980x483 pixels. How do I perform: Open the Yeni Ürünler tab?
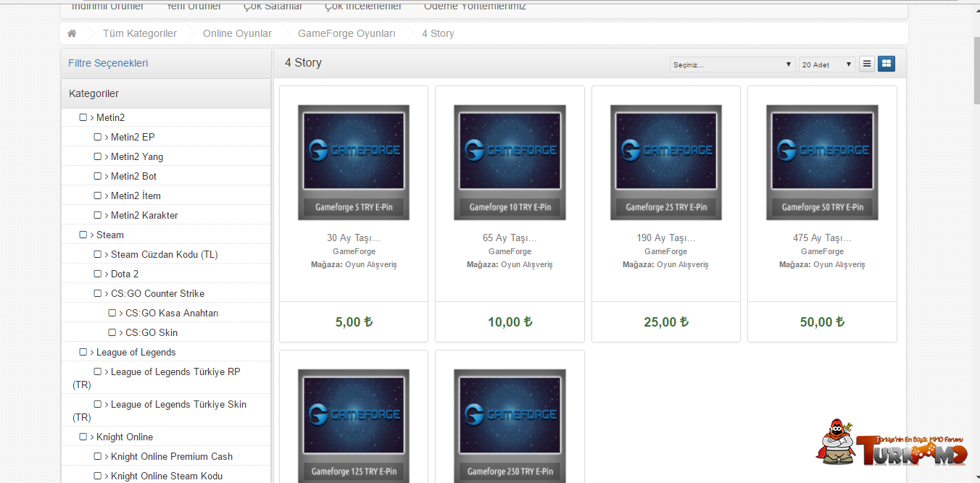194,7
